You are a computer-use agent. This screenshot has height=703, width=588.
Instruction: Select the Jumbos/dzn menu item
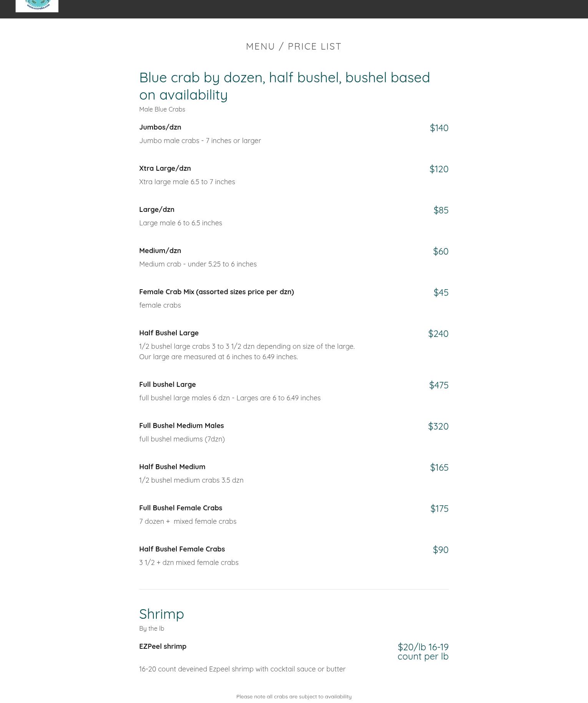coord(160,127)
